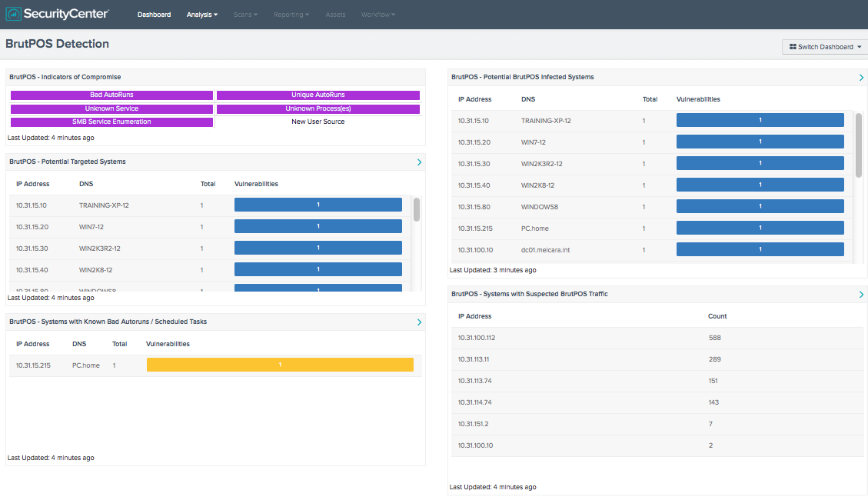Click the Count column header
This screenshot has height=497, width=868.
[717, 316]
